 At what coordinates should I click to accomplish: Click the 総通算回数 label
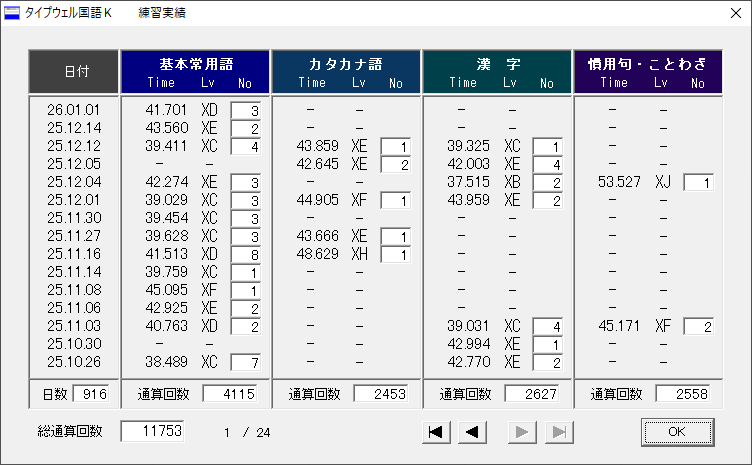70,431
